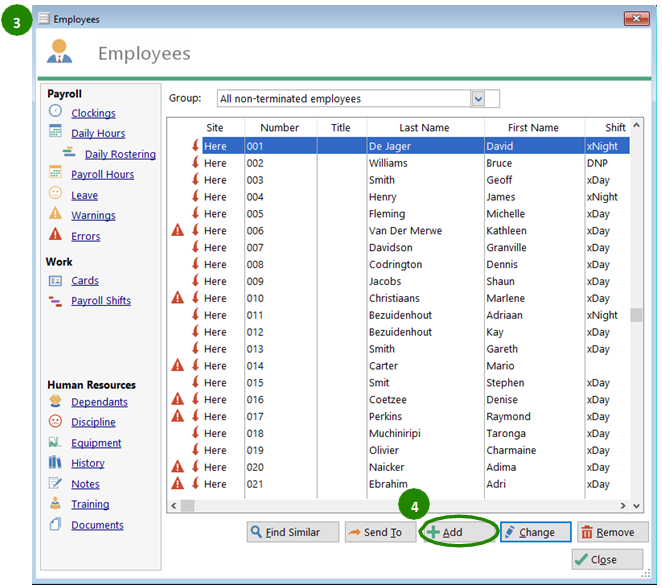662x588 pixels.
Task: Click the vertical scrollbar down arrow
Action: [636, 505]
